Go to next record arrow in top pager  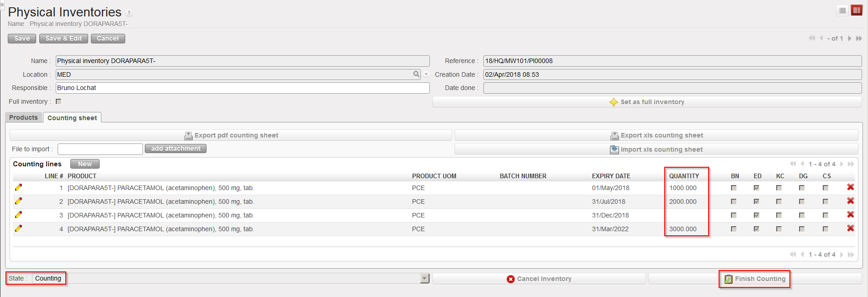[849, 38]
